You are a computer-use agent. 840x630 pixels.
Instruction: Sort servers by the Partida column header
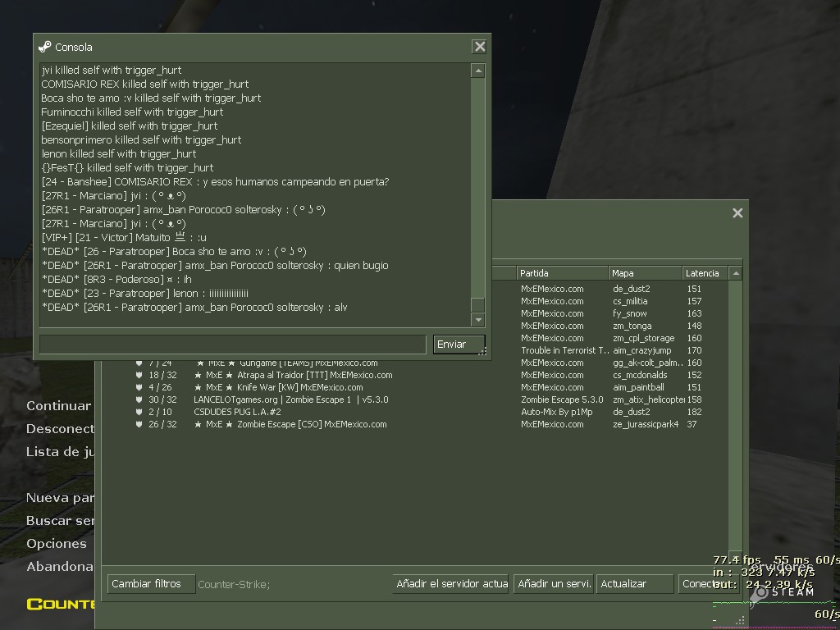tap(562, 273)
